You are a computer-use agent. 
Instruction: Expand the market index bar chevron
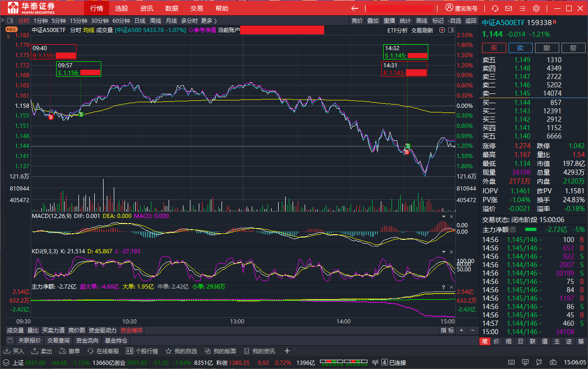pos(6,362)
